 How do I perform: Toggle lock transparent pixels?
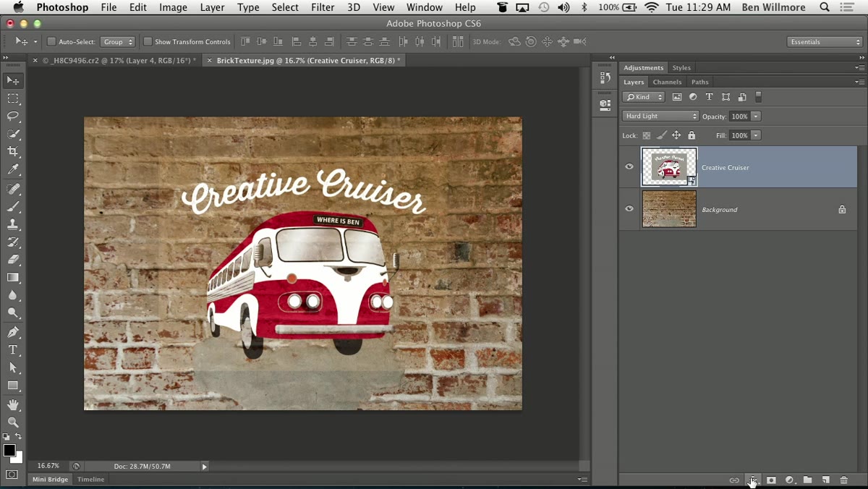click(647, 135)
